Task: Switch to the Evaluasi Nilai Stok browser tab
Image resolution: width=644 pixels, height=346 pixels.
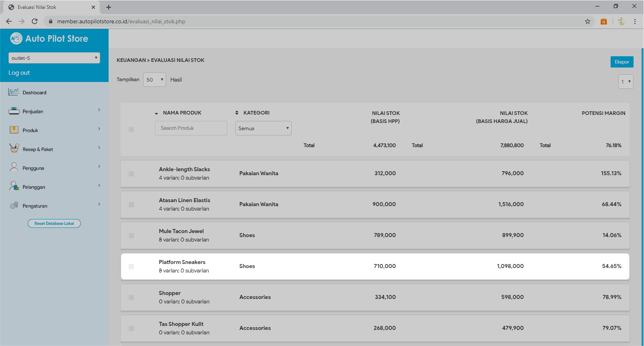Action: (48, 7)
